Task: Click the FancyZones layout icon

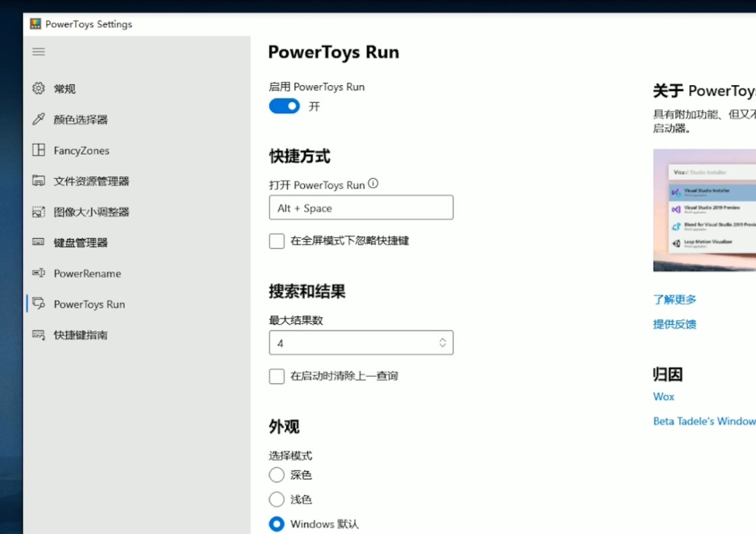Action: [x=38, y=150]
